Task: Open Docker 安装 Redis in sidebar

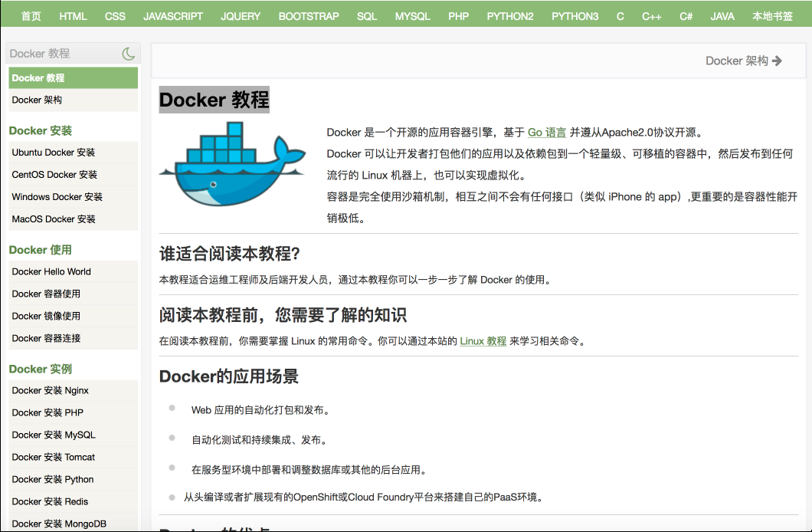Action: [x=73, y=502]
